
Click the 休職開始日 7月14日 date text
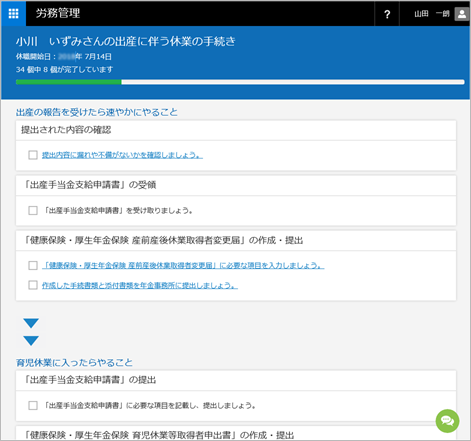pos(64,57)
